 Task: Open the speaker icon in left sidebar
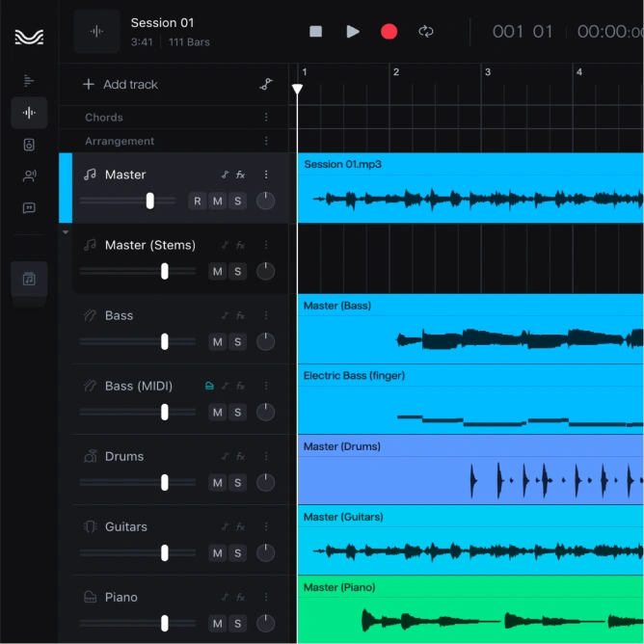pyautogui.click(x=29, y=145)
